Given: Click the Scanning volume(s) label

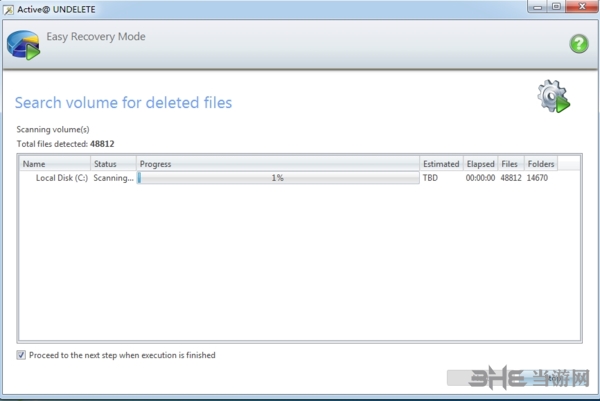Looking at the screenshot, I should point(53,129).
